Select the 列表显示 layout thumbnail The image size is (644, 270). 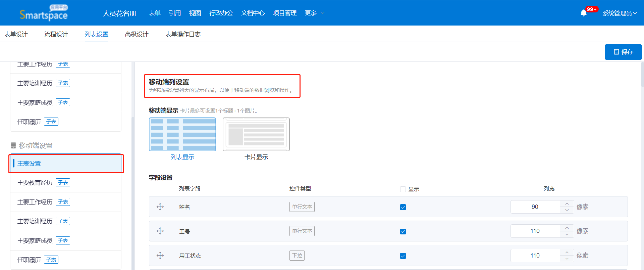pyautogui.click(x=182, y=134)
